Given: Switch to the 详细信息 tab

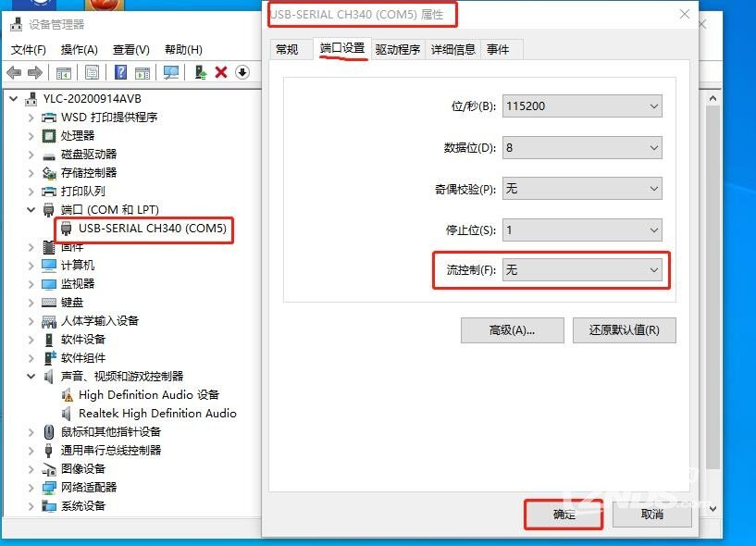Looking at the screenshot, I should tap(452, 49).
